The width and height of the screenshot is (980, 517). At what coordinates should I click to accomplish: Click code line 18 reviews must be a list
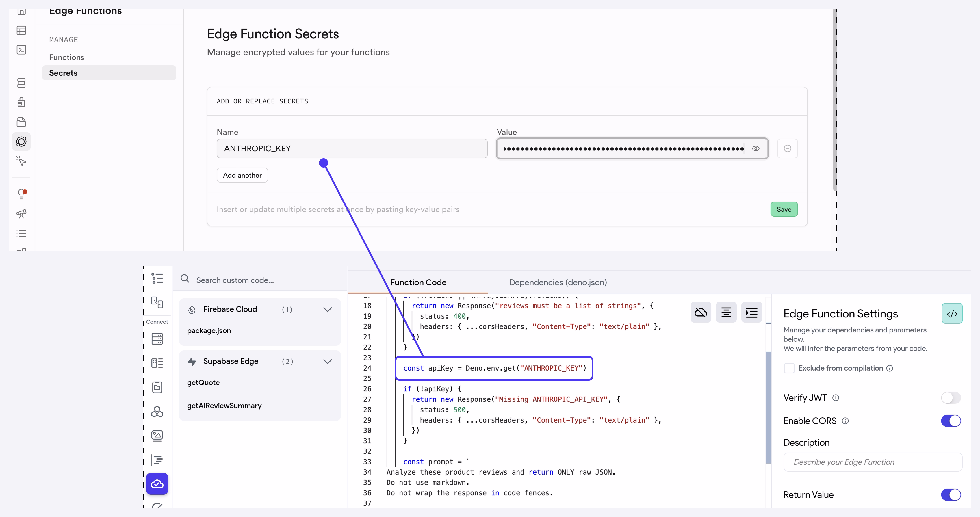532,306
